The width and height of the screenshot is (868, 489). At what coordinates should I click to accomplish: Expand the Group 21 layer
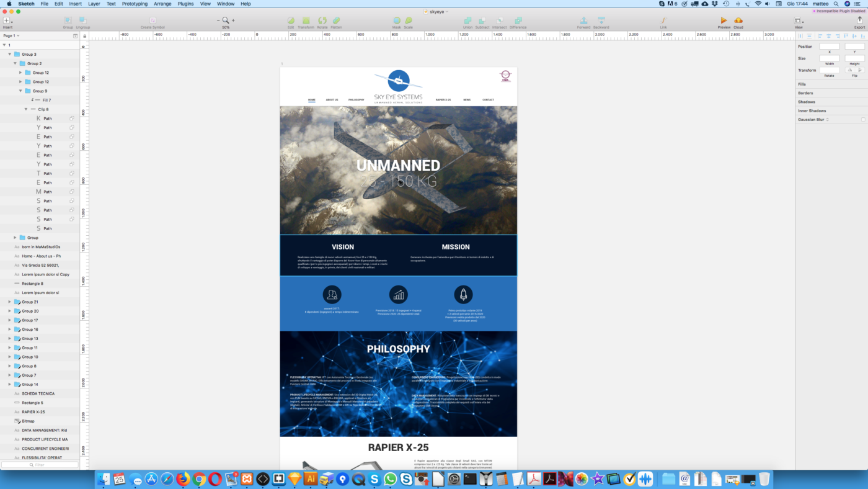(9, 302)
